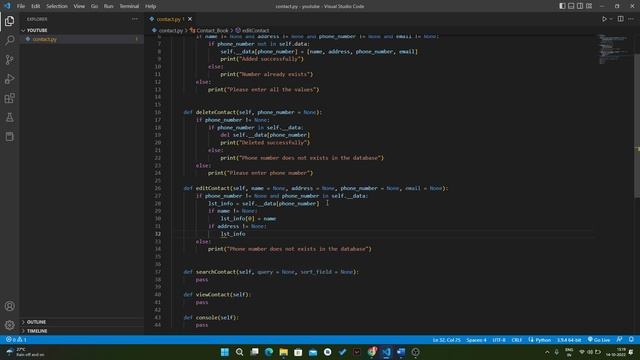Expand the OUTLINE section

point(36,322)
